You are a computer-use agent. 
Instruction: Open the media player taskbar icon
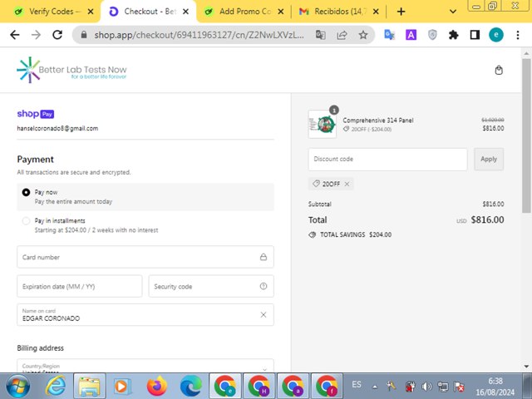[x=122, y=386]
